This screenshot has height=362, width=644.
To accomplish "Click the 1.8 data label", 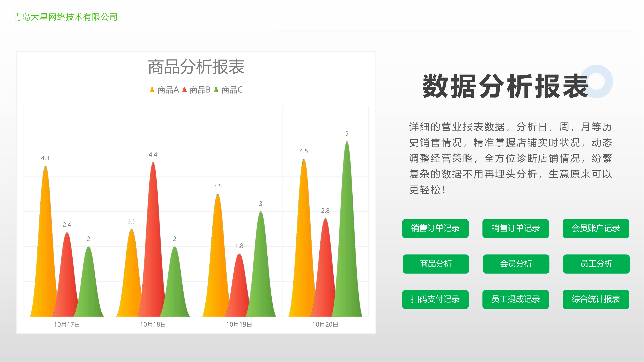I will coord(239,246).
